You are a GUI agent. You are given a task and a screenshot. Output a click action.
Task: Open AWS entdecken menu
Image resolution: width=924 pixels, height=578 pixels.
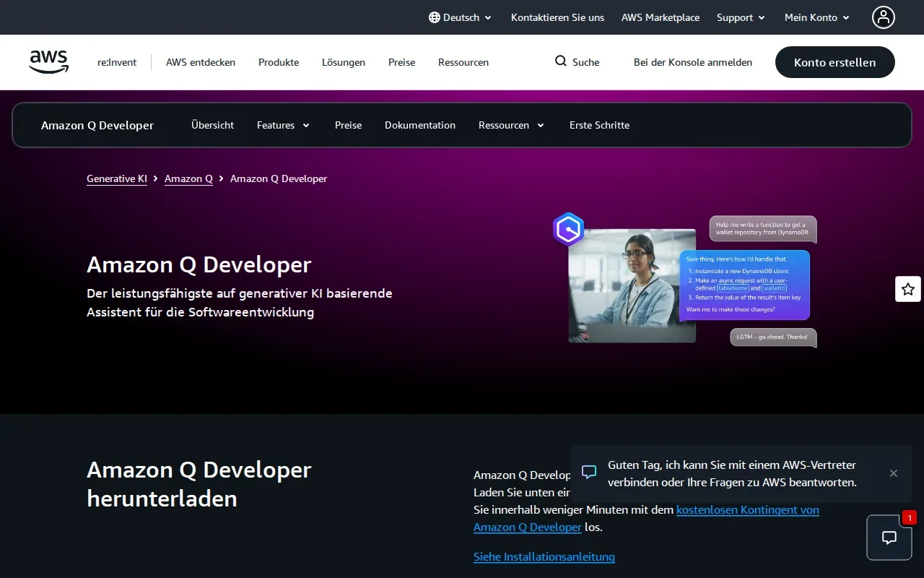point(201,62)
